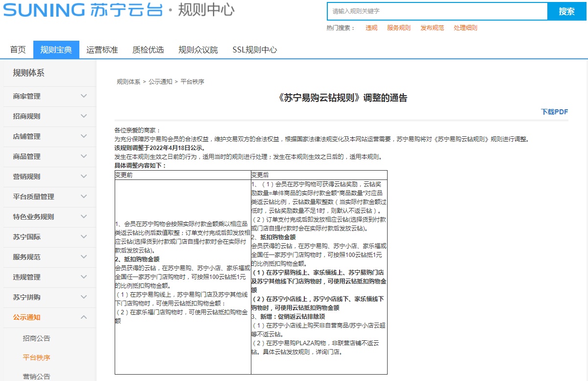Go to 规则众议院 tab

(x=198, y=50)
